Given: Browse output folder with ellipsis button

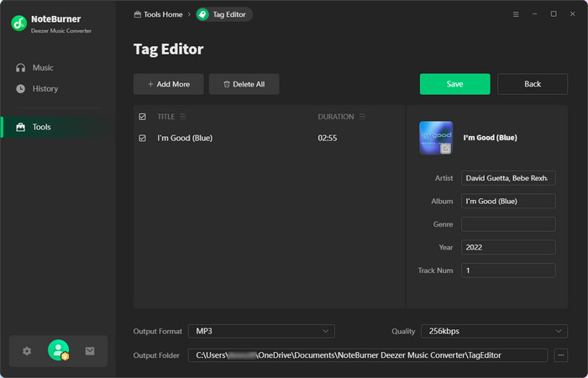Looking at the screenshot, I should (560, 355).
